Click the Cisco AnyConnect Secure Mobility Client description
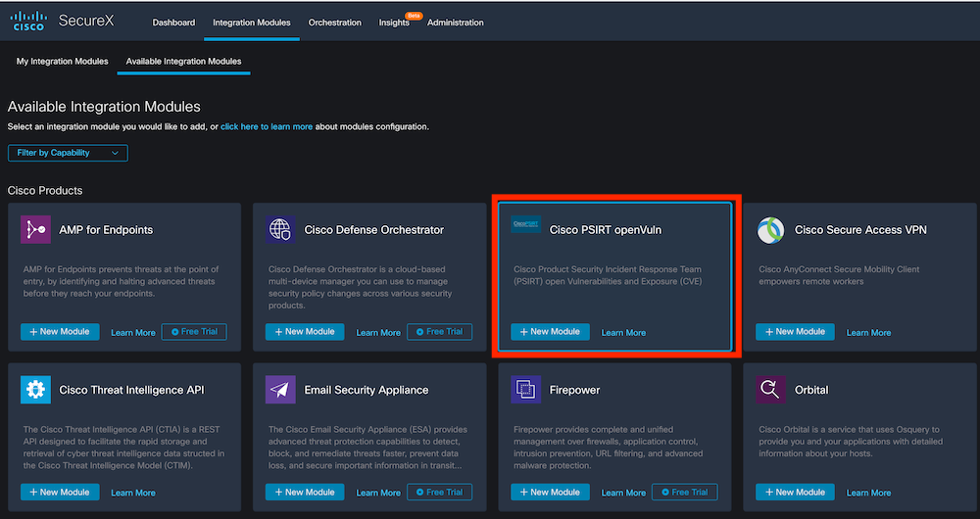 (839, 275)
